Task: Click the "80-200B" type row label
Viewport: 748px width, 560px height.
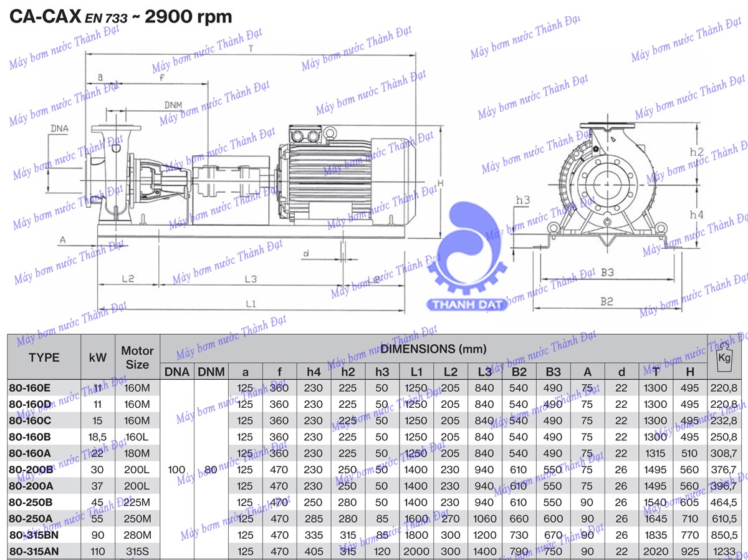Action: (x=31, y=470)
